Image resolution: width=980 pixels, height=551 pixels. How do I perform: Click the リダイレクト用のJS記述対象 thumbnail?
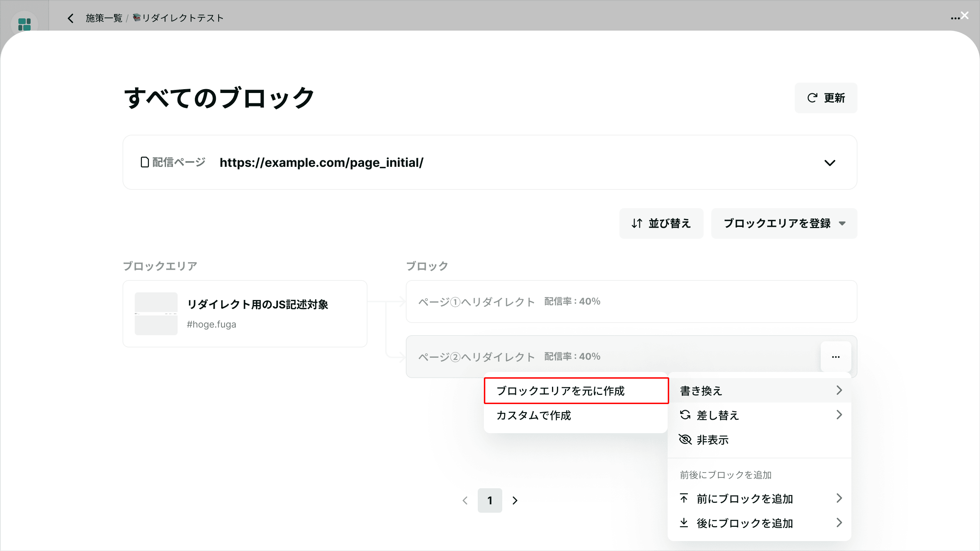(x=156, y=314)
